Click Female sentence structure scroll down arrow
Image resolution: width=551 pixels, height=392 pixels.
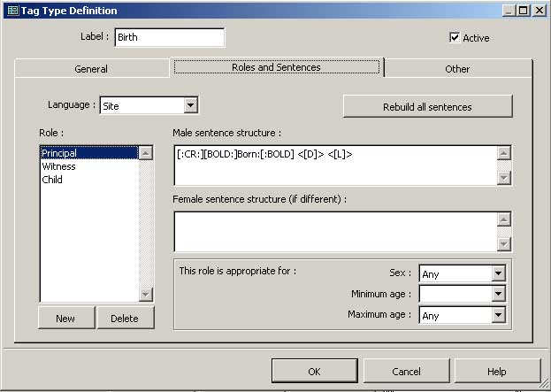(x=504, y=243)
